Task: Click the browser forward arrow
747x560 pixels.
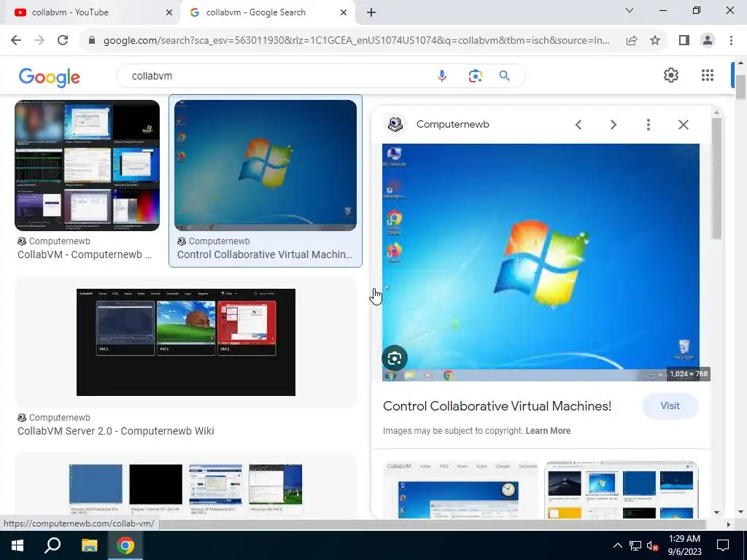Action: pos(39,41)
